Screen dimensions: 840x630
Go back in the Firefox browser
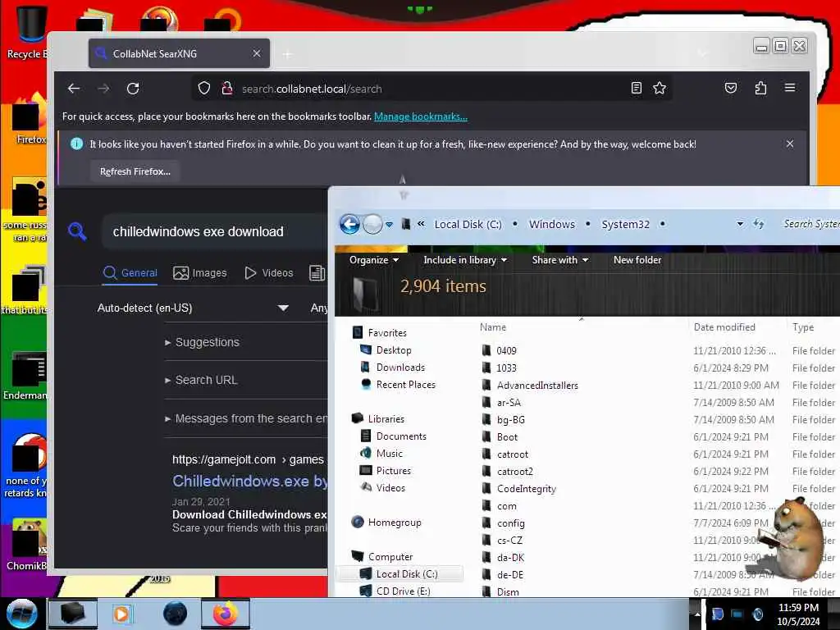[74, 89]
